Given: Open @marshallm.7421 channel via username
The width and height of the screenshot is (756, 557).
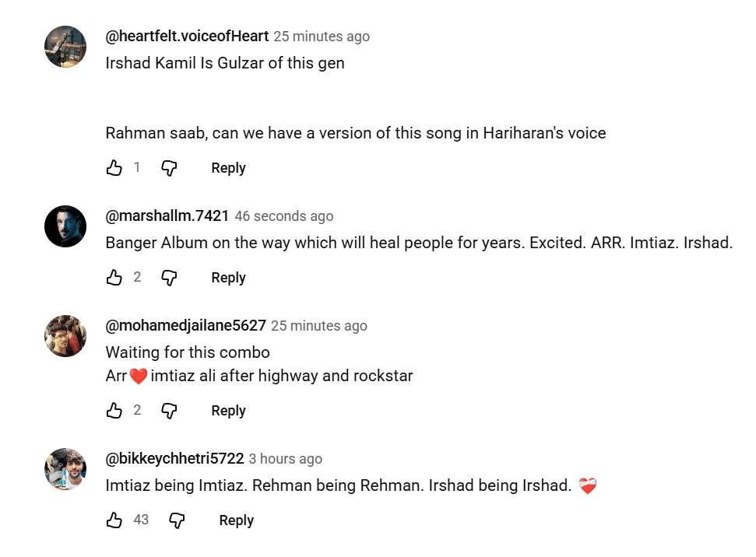Looking at the screenshot, I should point(167,216).
